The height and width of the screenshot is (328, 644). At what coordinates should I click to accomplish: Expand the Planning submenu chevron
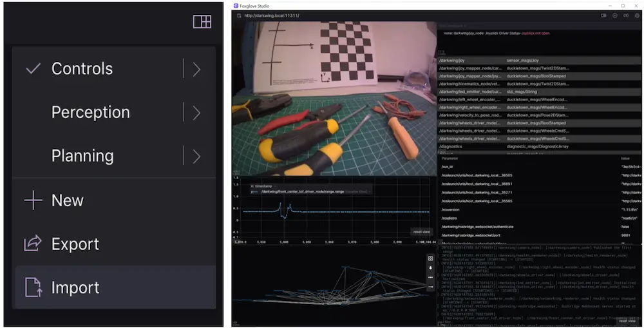[x=196, y=156]
